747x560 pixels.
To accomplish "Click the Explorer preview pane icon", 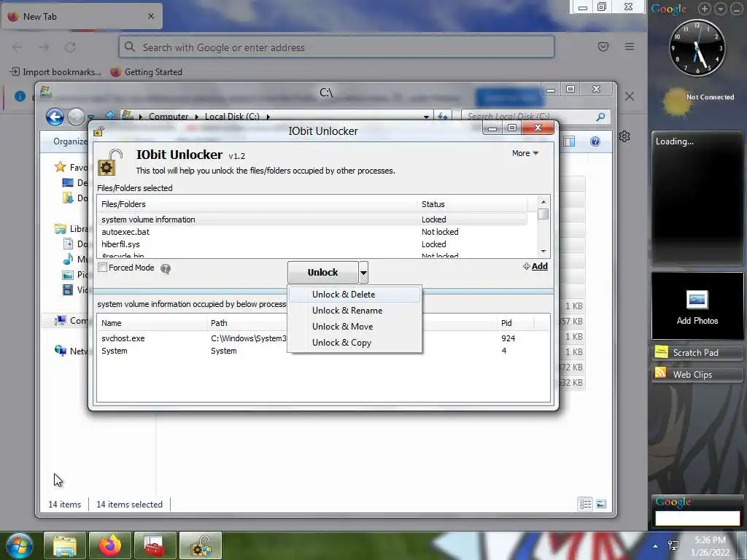I will click(569, 141).
